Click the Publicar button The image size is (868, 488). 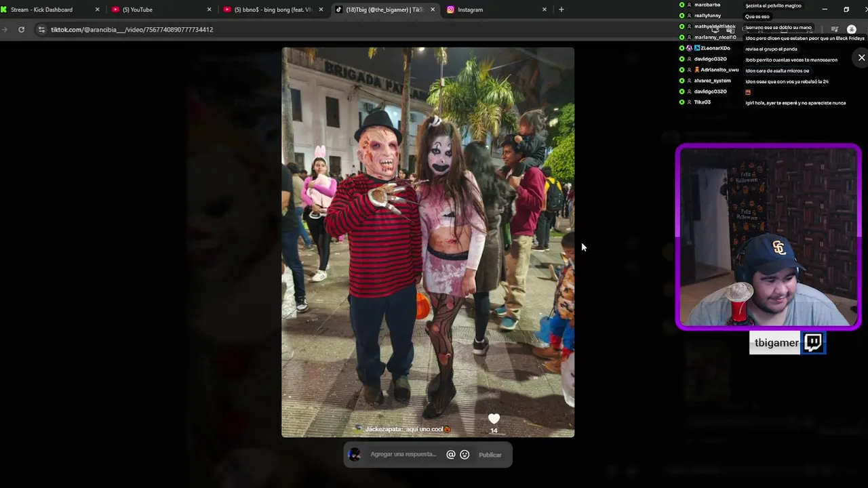tap(490, 455)
